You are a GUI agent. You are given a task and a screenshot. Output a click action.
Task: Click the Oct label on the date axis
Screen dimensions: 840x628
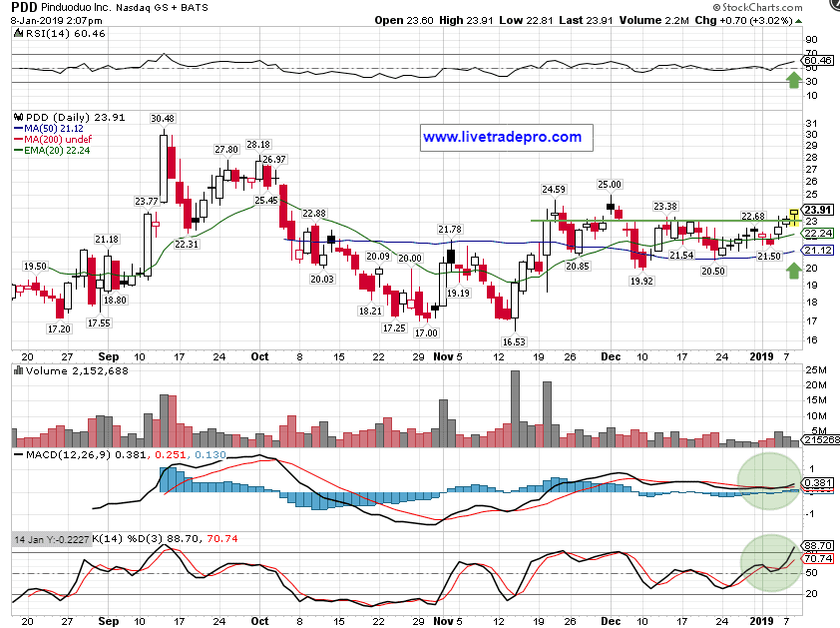tap(260, 356)
